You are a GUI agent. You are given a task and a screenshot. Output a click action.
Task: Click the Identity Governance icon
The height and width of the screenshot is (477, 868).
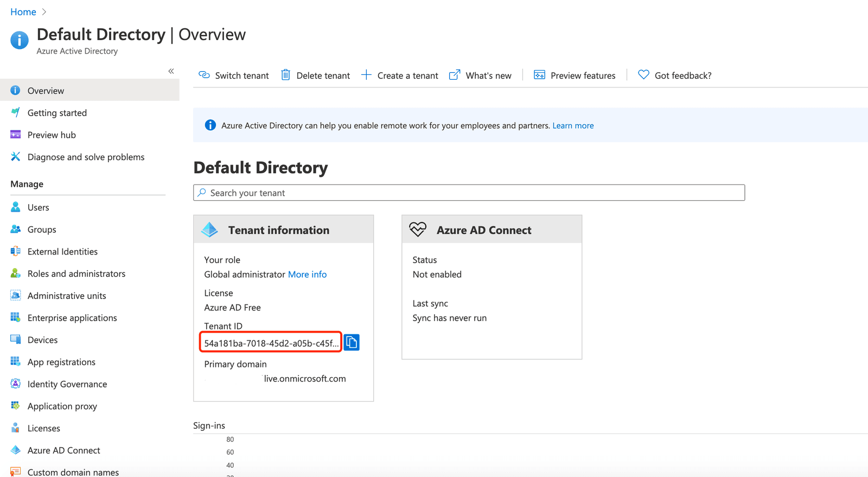click(x=15, y=384)
